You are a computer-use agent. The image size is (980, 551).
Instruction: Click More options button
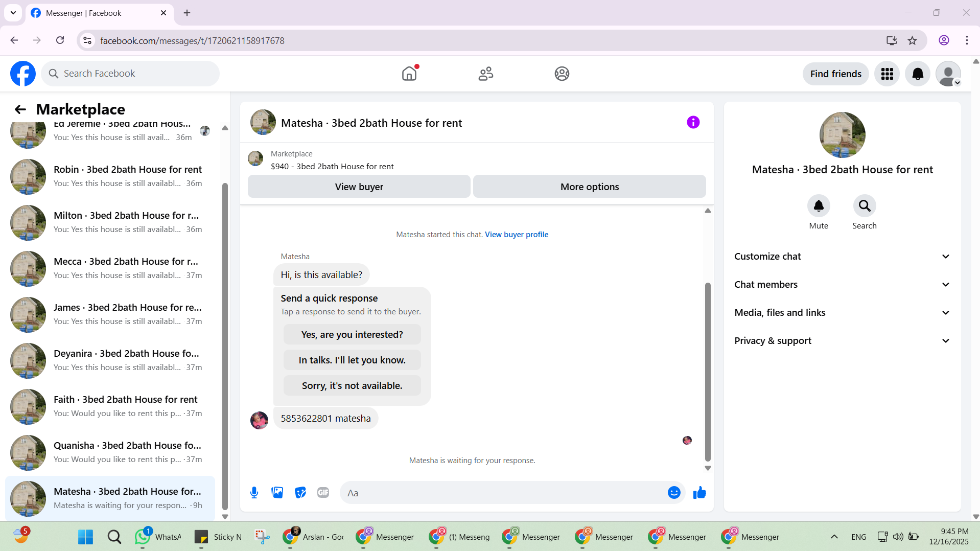(x=590, y=187)
